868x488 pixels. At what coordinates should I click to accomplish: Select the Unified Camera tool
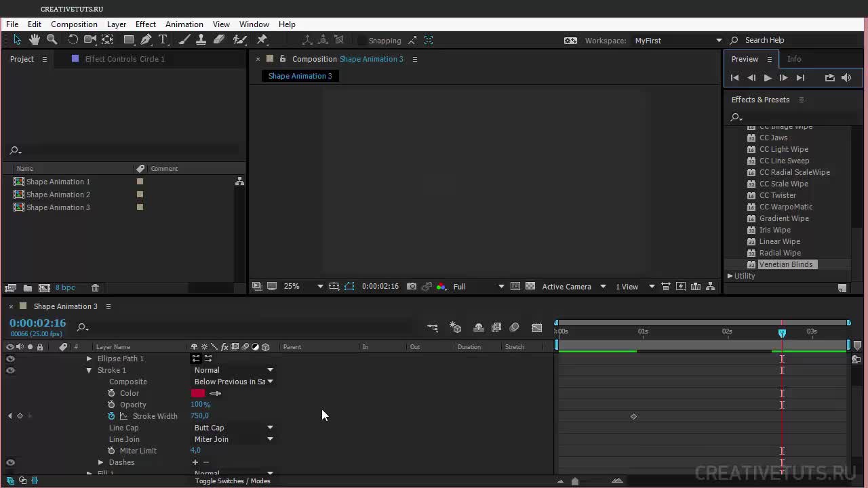coord(90,40)
